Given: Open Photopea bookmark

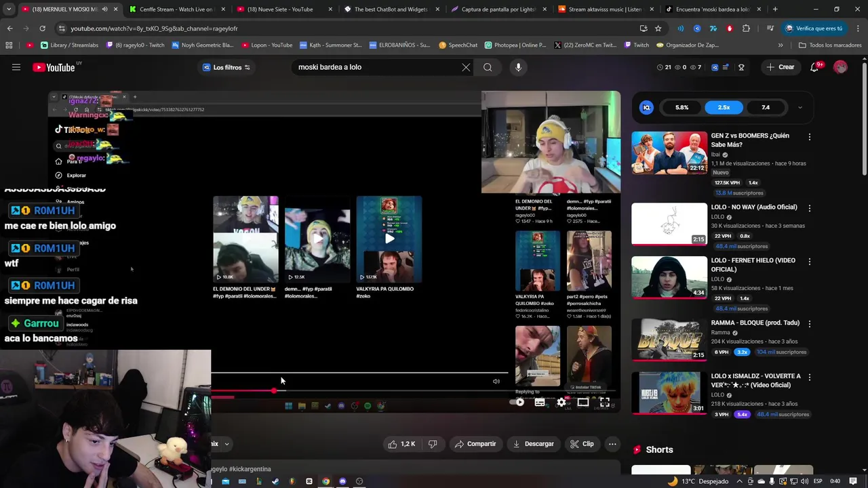Looking at the screenshot, I should 515,45.
